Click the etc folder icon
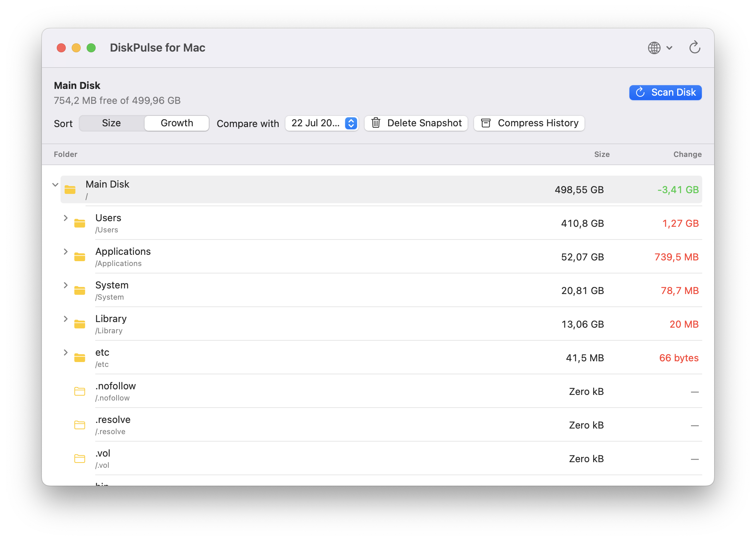756x541 pixels. point(80,358)
